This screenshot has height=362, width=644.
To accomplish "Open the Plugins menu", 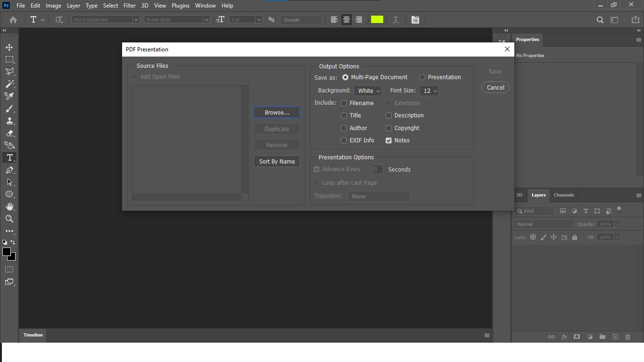I will click(x=181, y=6).
